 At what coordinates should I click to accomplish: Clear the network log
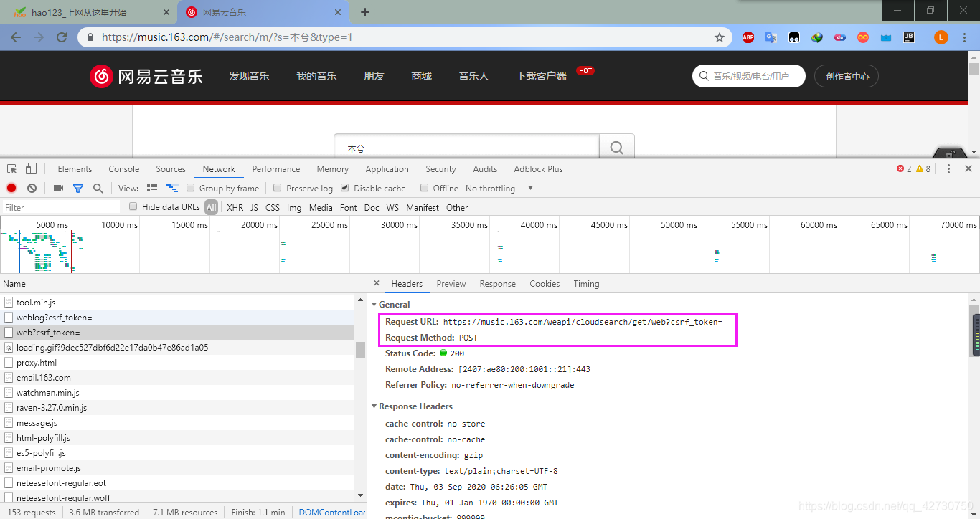(x=32, y=188)
